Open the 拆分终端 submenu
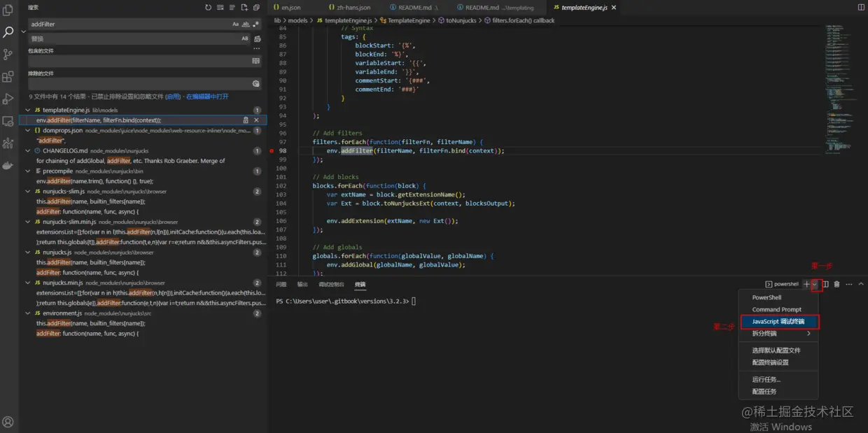The width and height of the screenshot is (868, 433). pos(778,334)
